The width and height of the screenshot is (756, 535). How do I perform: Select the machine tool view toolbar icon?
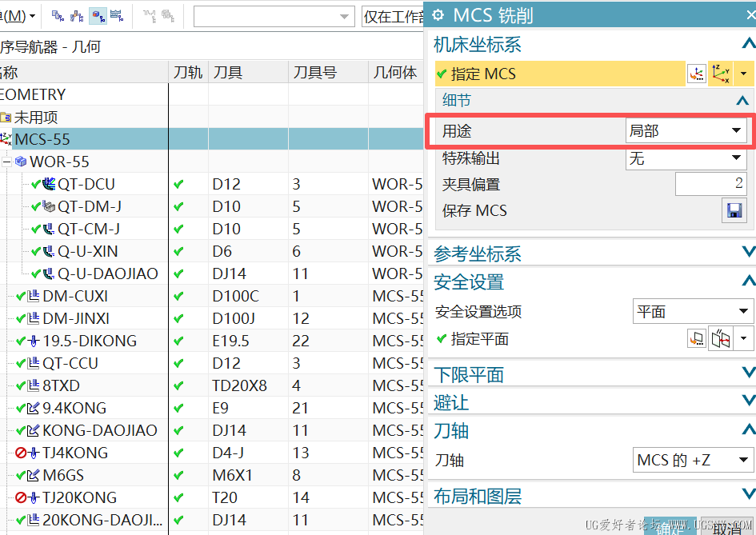(x=77, y=16)
